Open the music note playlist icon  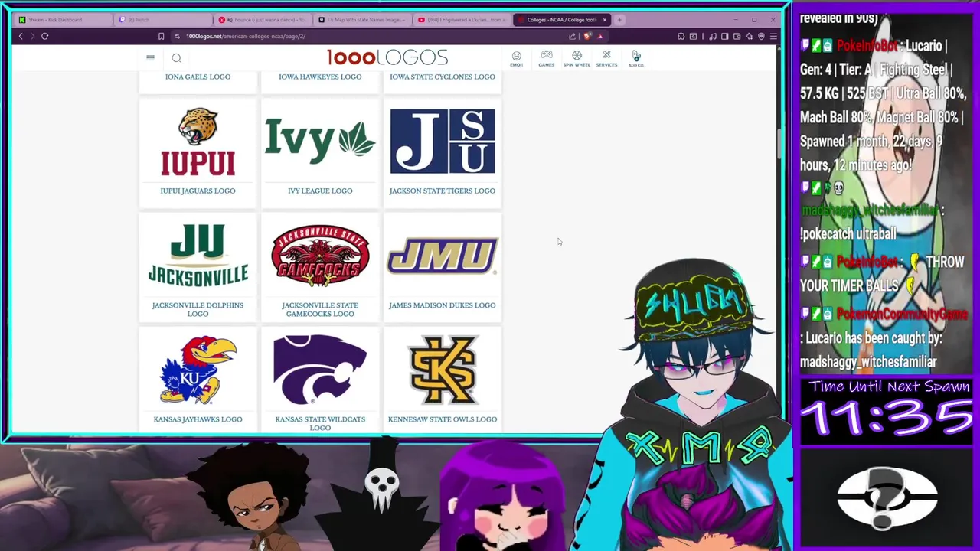pos(713,36)
